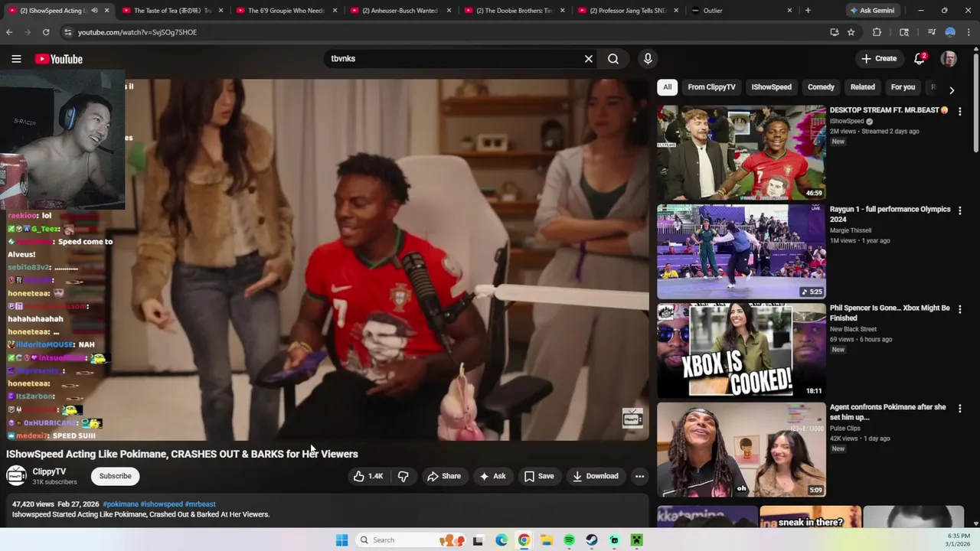Expand the video description

[x=328, y=510]
